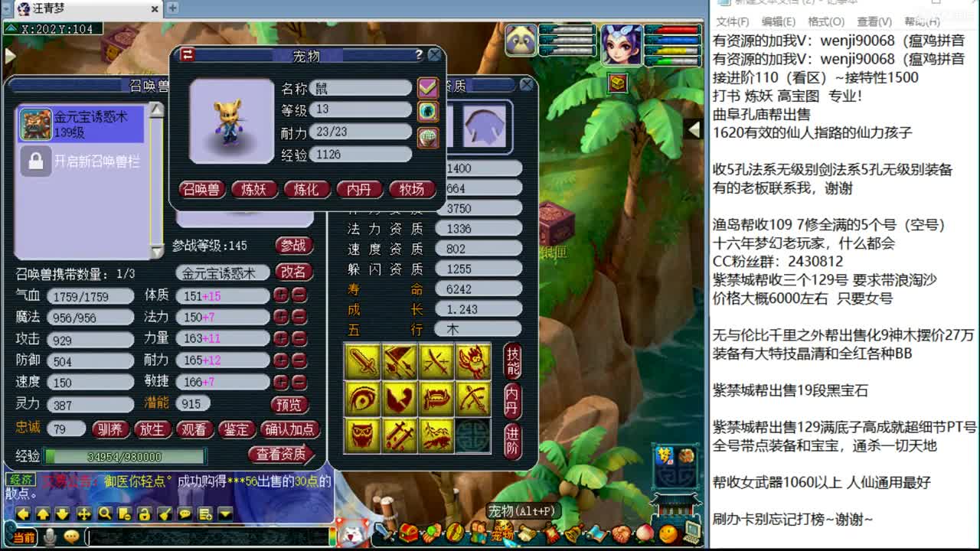The image size is (980, 551).
Task: Click the panda pet portrait
Action: tap(521, 40)
